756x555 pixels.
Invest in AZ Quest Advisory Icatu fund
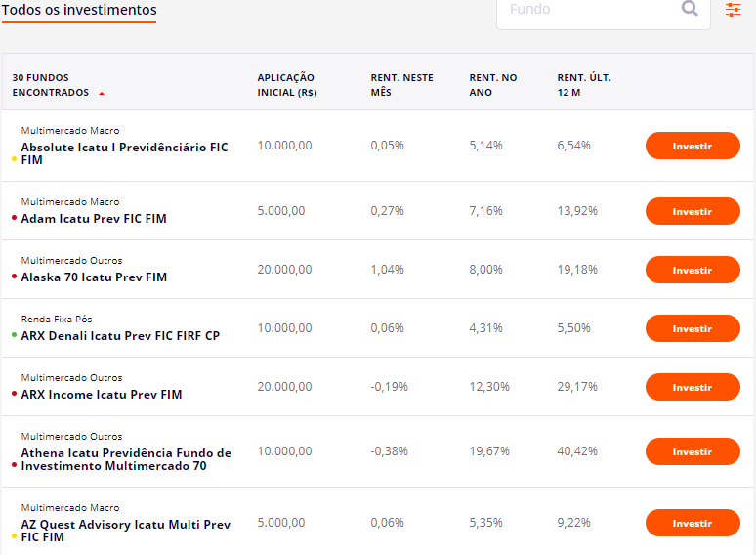tap(693, 524)
